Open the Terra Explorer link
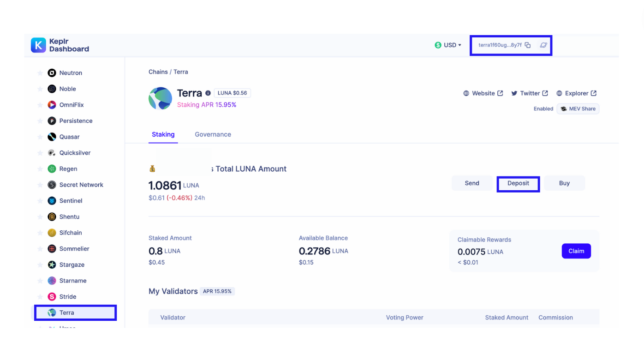Image resolution: width=644 pixels, height=361 pixels. tap(577, 93)
